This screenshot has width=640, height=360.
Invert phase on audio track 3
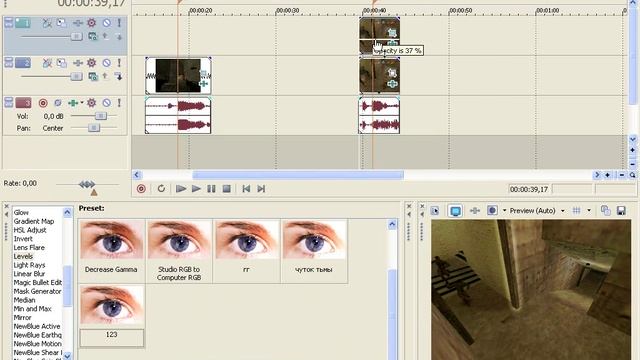[58, 103]
